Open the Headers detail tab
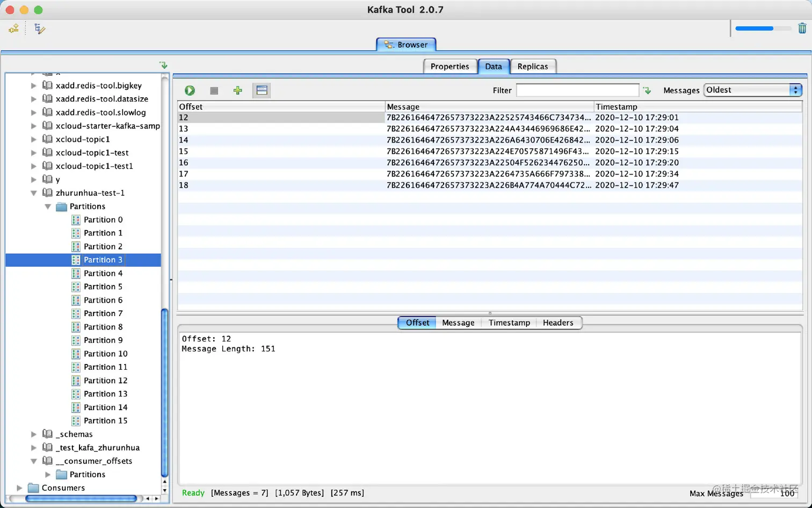The image size is (812, 508). pyautogui.click(x=558, y=323)
